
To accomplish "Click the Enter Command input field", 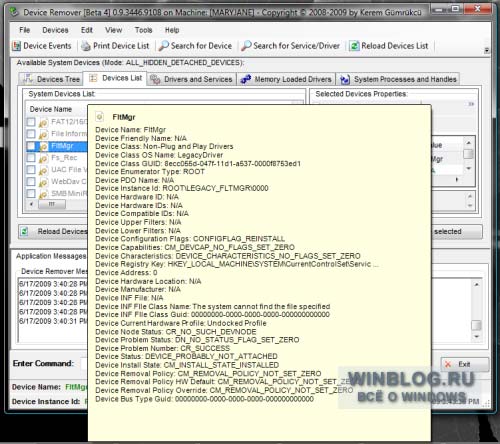I will pos(84,363).
